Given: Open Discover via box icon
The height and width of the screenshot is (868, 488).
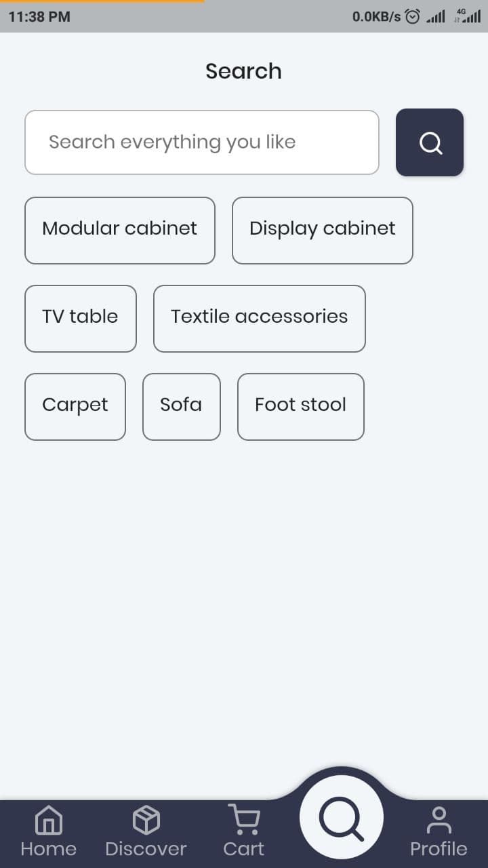Looking at the screenshot, I should [146, 820].
